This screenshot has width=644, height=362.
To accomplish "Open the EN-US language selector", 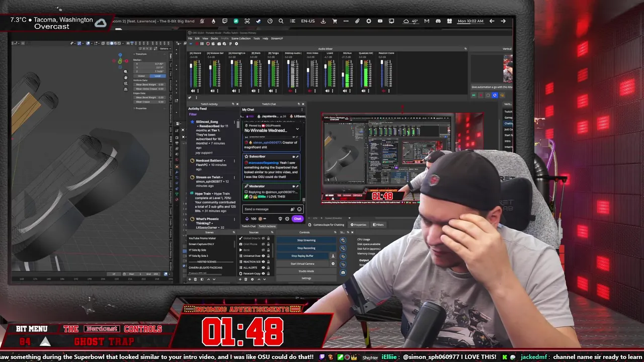I will (308, 21).
